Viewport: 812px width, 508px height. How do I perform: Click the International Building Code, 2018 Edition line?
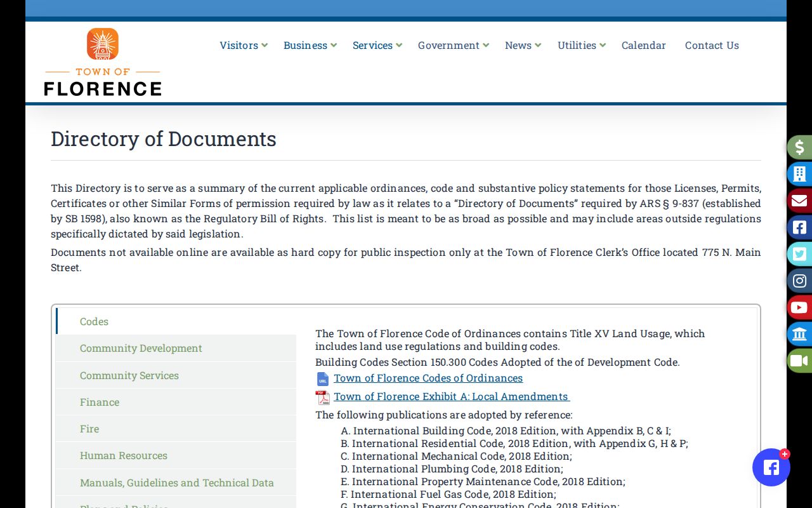[506, 431]
